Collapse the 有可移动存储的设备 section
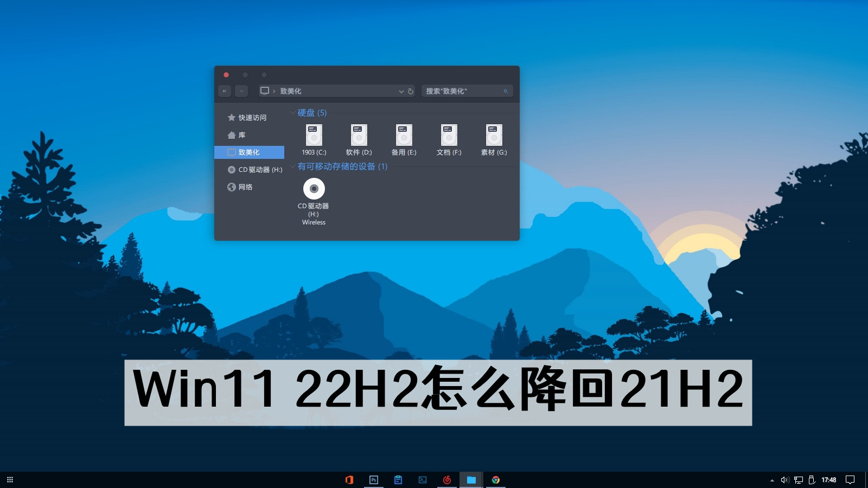Image resolution: width=868 pixels, height=488 pixels. [292, 167]
